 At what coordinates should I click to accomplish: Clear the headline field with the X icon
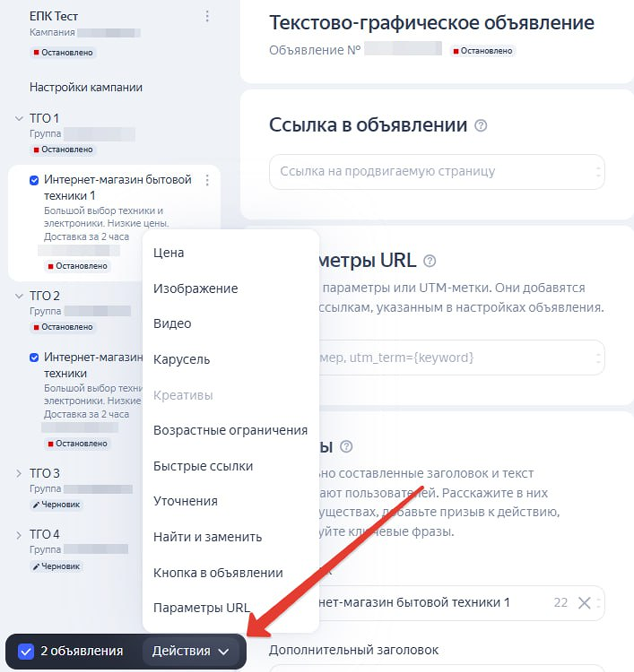pyautogui.click(x=584, y=603)
